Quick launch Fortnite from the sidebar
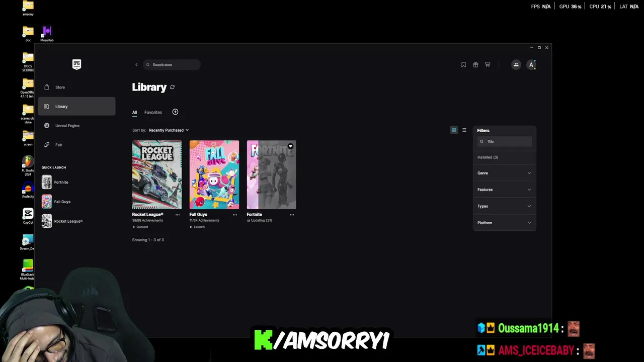This screenshot has width=644, height=362. click(55, 182)
